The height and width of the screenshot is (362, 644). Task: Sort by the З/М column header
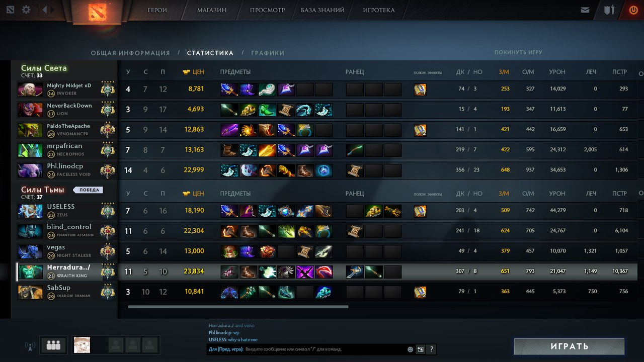click(504, 72)
